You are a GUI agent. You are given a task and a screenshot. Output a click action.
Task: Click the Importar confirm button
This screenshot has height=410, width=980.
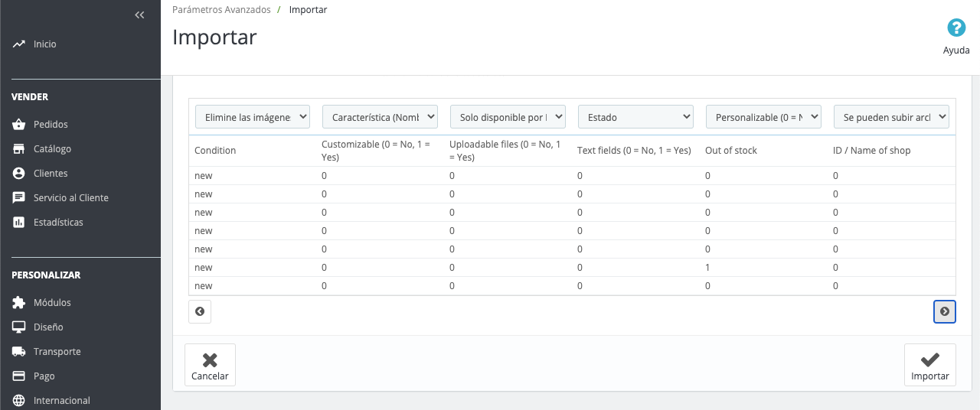click(x=929, y=365)
